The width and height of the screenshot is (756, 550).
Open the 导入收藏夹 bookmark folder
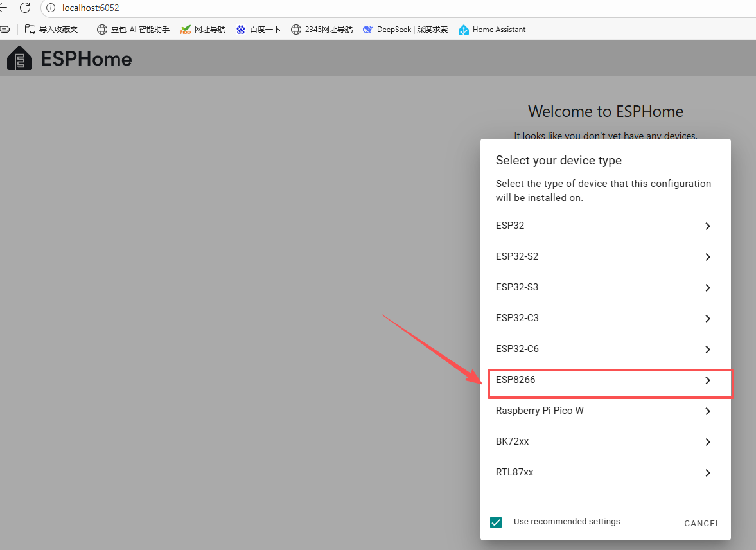(51, 30)
